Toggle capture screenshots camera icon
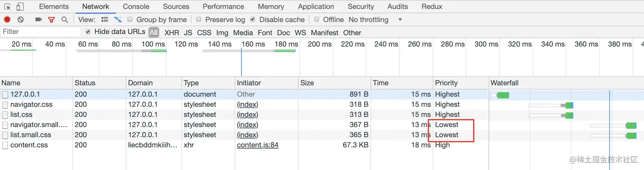This screenshot has width=644, height=170. tap(38, 20)
